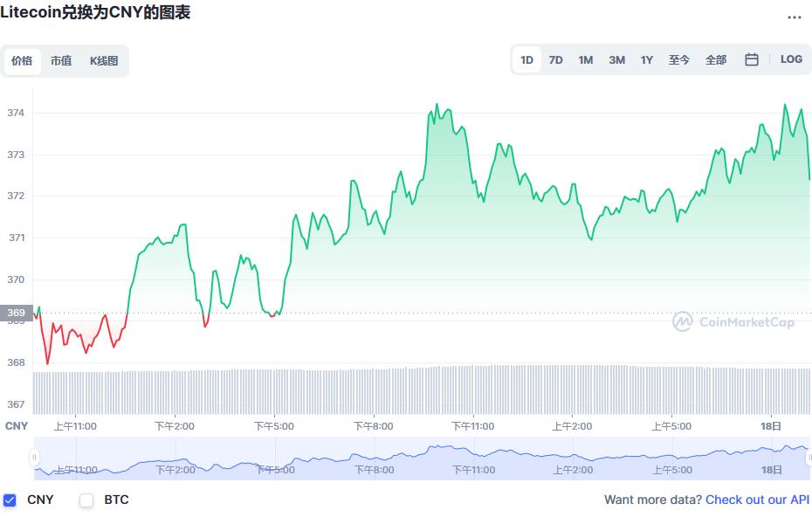Select the 全部 time range
Image resolution: width=812 pixels, height=524 pixels.
(716, 59)
